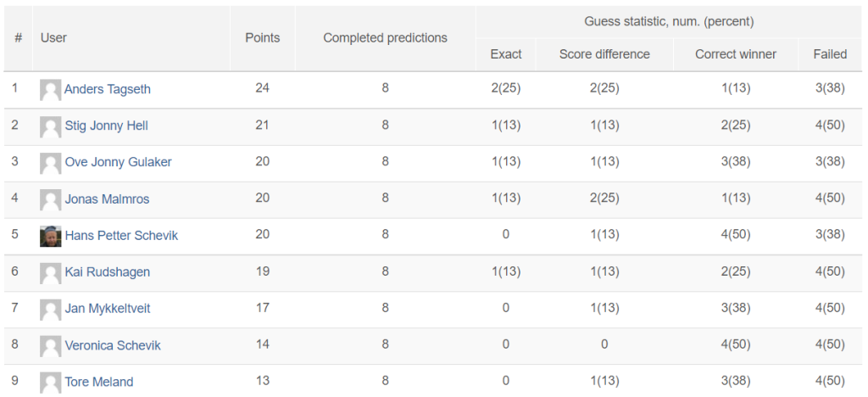The height and width of the screenshot is (397, 868).
Task: Click Veronica Schevik's avatar icon
Action: click(x=50, y=346)
